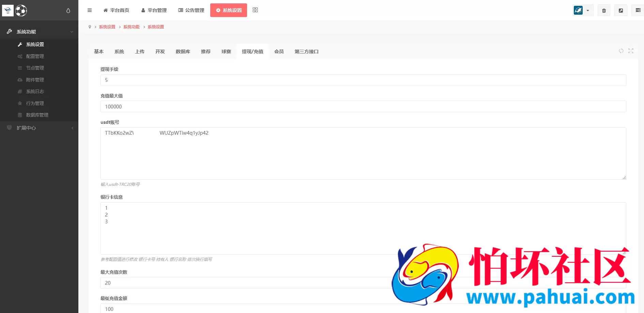Focus the 充值最大值 input field
Screen dimensions: 644x313
click(x=363, y=106)
